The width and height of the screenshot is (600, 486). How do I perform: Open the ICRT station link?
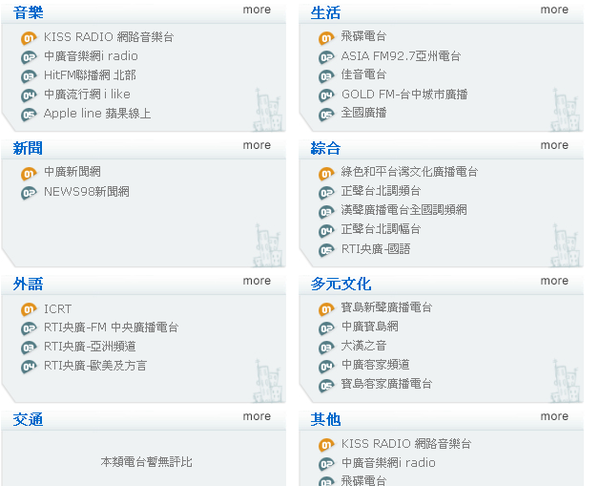pyautogui.click(x=58, y=309)
